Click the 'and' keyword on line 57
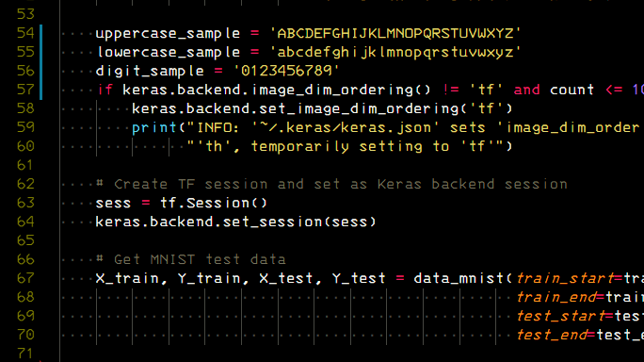644x362 pixels. pyautogui.click(x=527, y=90)
